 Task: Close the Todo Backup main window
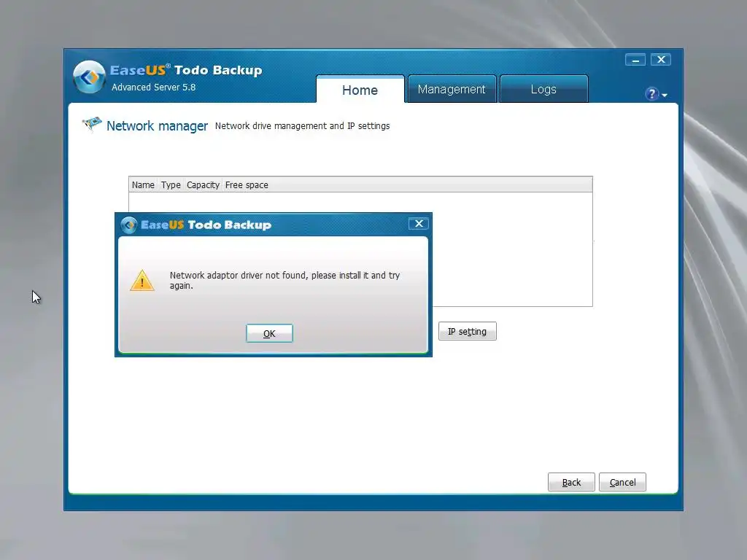pyautogui.click(x=661, y=60)
